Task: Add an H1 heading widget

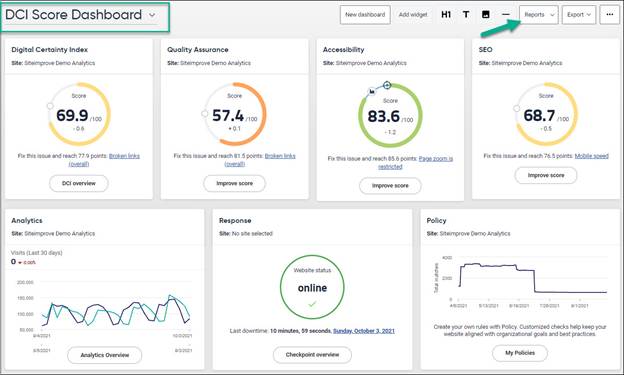Action: click(446, 15)
